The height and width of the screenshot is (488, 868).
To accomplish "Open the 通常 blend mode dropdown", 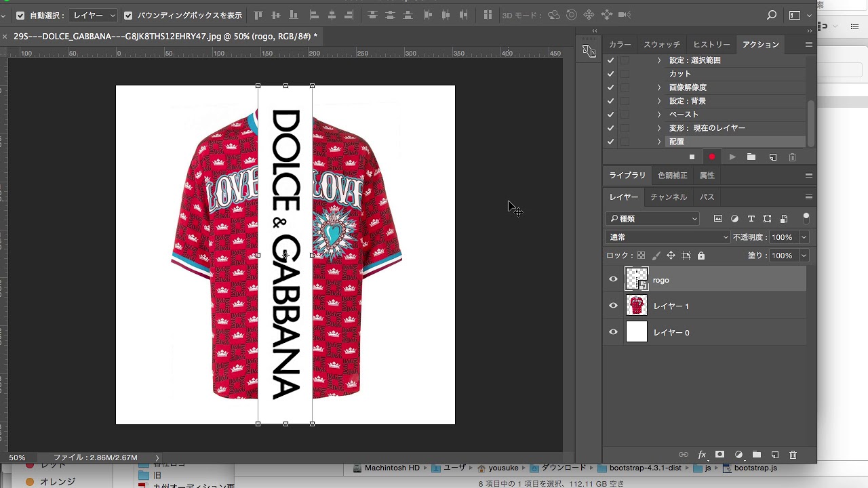I will coord(667,237).
